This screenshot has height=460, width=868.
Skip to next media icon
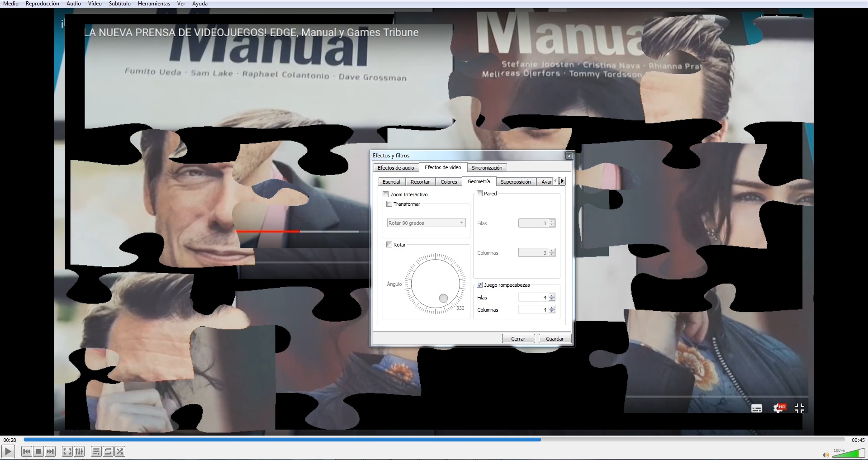click(x=50, y=451)
